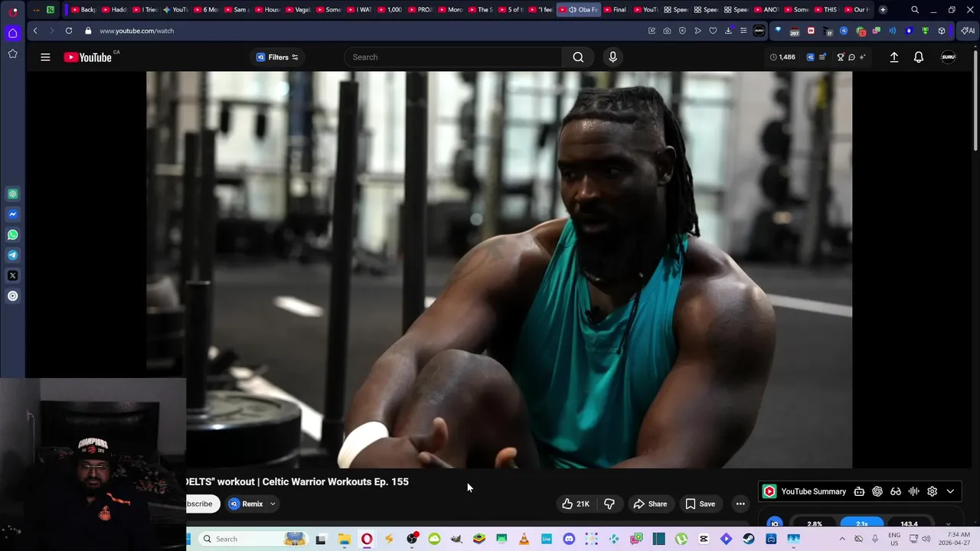The image size is (980, 551).
Task: Switch to the "1,000" browser tab
Action: (390, 10)
